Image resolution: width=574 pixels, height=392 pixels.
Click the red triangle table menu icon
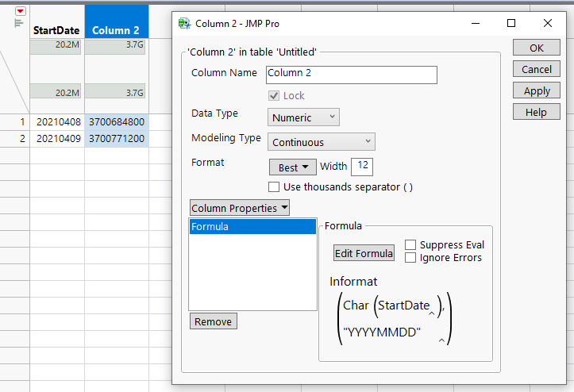[21, 11]
